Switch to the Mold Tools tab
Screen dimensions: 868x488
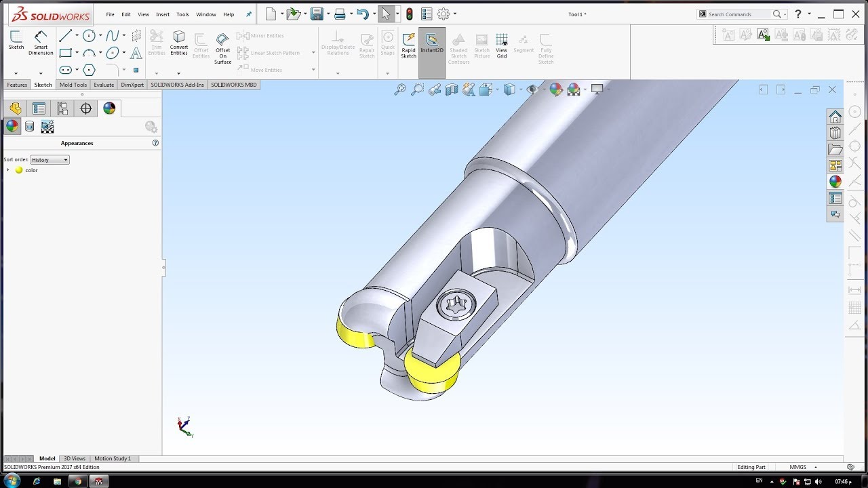click(73, 85)
